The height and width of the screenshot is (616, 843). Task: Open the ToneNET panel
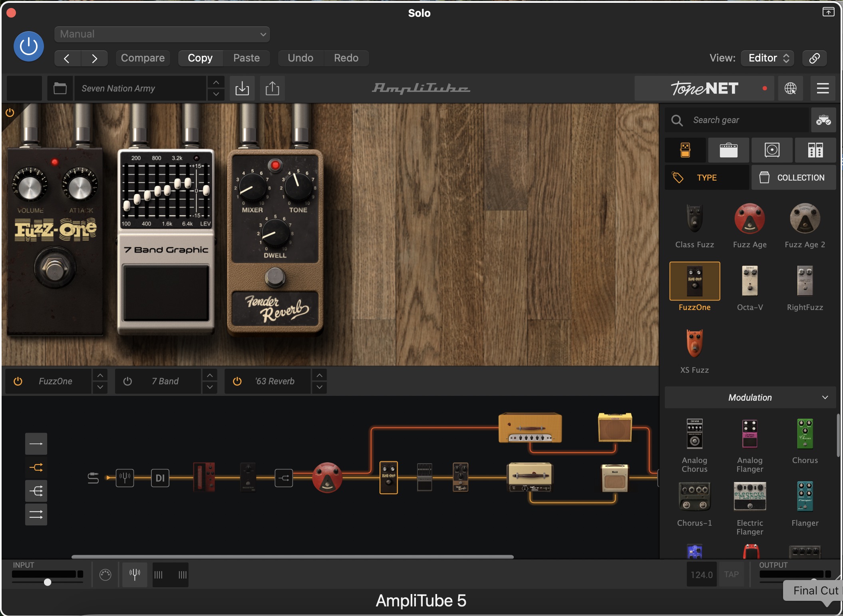(x=704, y=88)
